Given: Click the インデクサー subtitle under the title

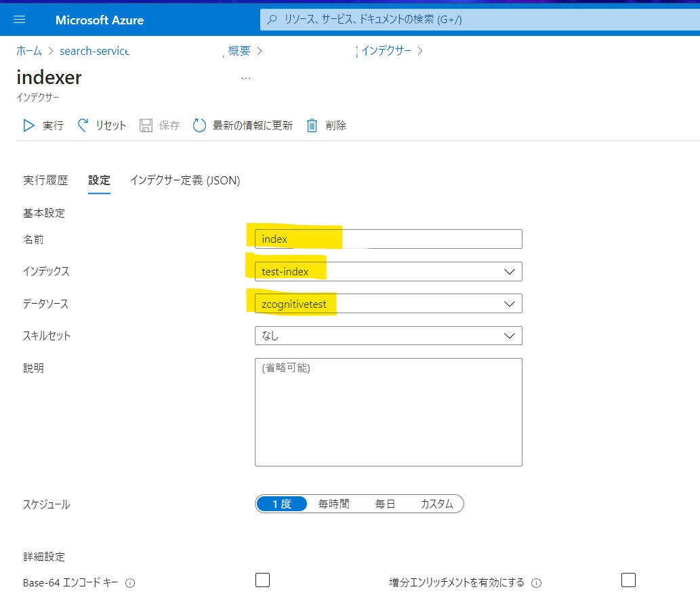Looking at the screenshot, I should [x=38, y=98].
